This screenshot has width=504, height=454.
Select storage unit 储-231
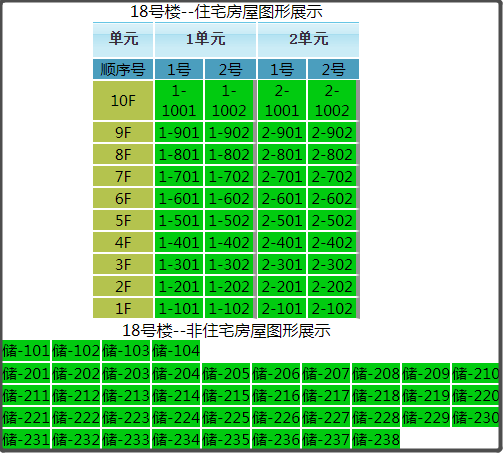point(26,439)
